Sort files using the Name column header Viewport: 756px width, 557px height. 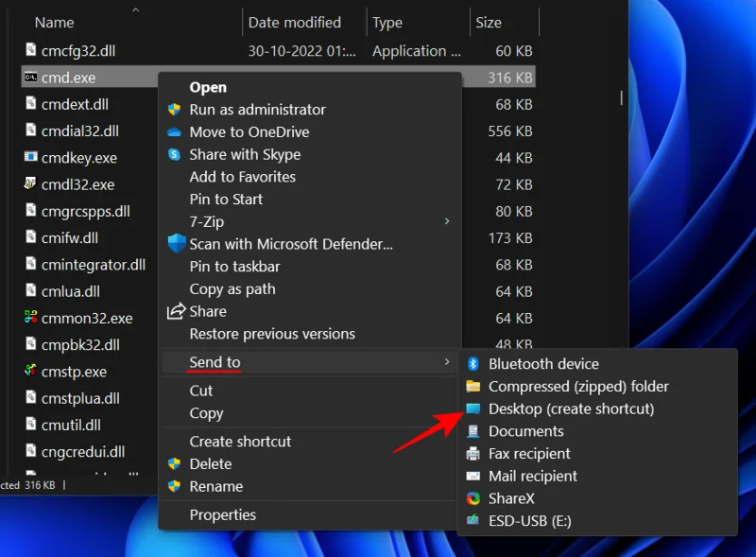pyautogui.click(x=54, y=21)
